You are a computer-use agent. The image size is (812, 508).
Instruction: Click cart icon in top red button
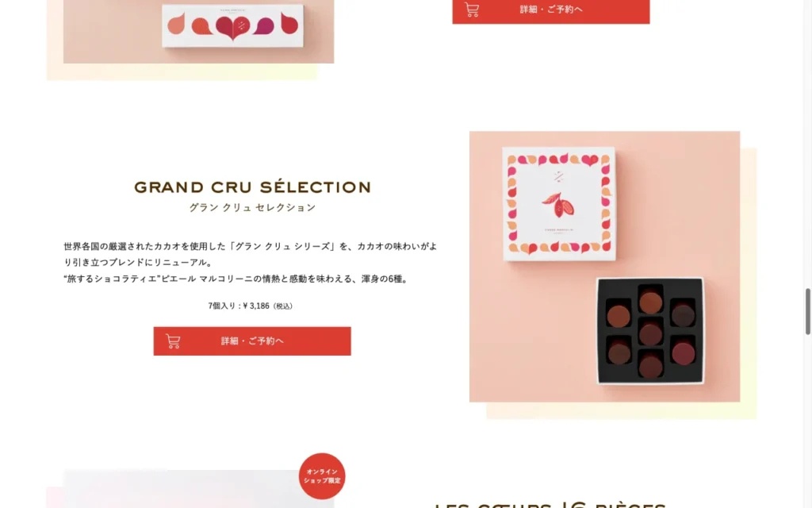point(471,10)
